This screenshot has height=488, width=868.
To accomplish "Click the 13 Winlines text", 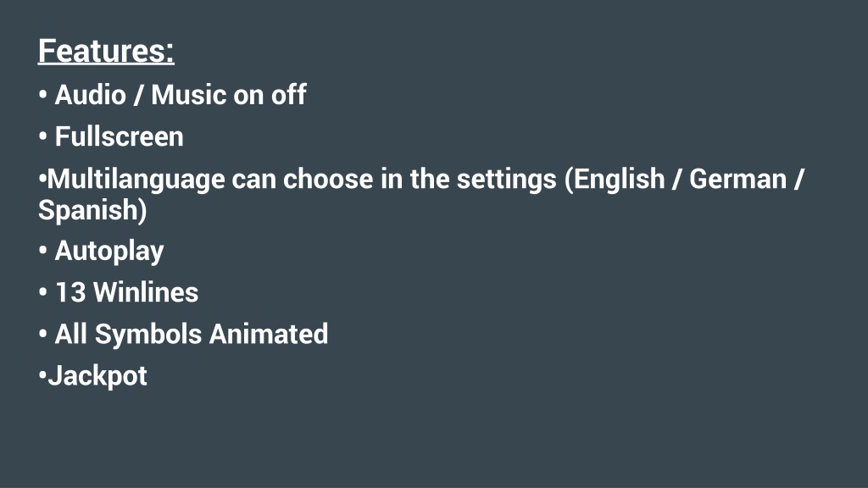I will [x=127, y=292].
